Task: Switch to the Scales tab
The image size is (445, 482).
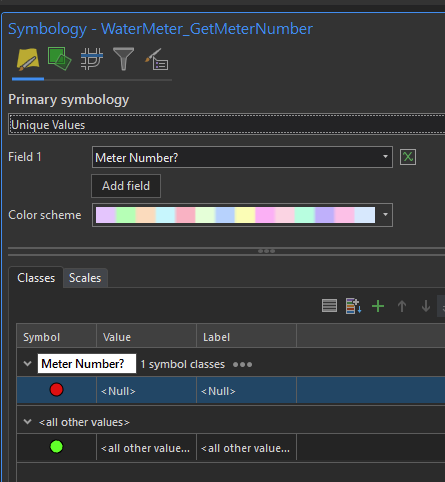Action: tap(85, 278)
